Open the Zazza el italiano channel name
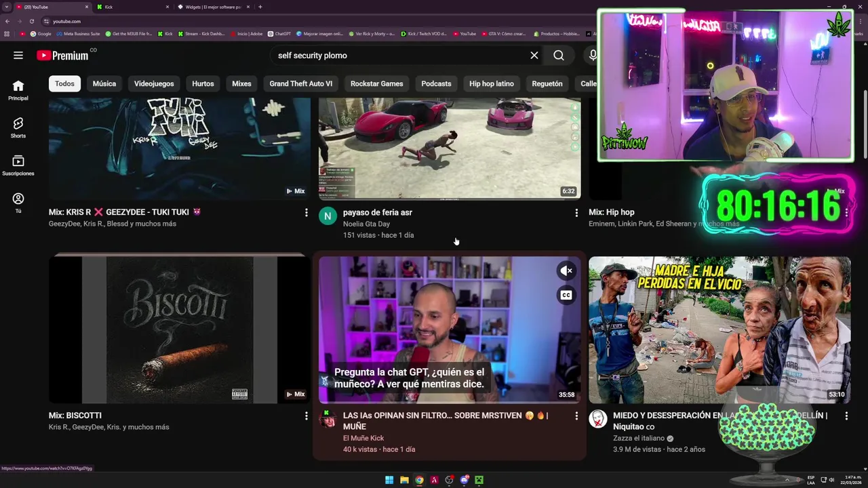The height and width of the screenshot is (488, 868). click(639, 438)
